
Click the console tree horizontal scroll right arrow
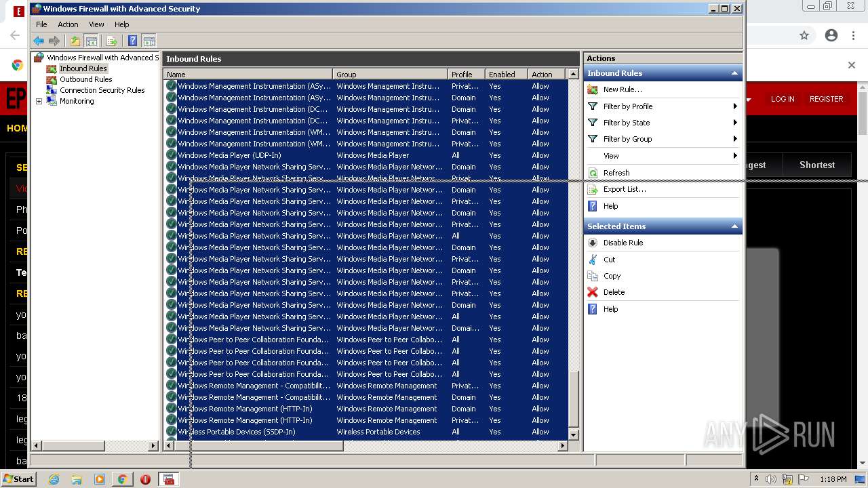coord(153,446)
